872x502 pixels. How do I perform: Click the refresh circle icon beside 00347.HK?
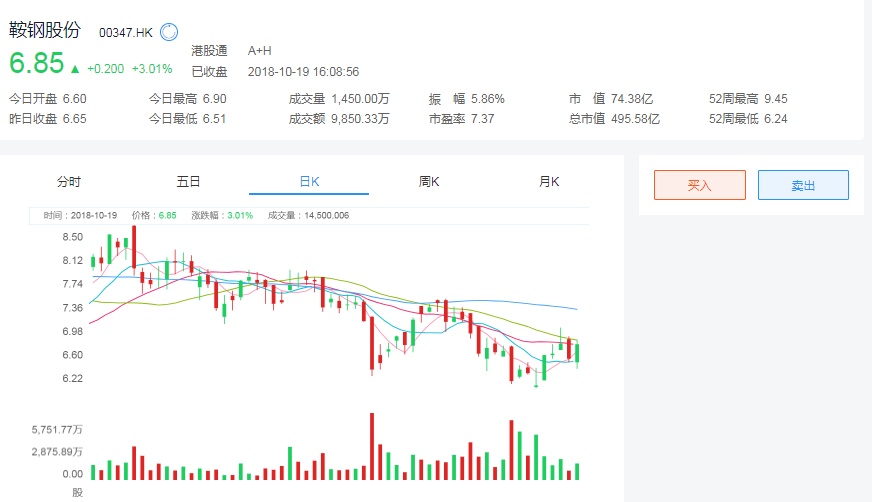point(168,32)
